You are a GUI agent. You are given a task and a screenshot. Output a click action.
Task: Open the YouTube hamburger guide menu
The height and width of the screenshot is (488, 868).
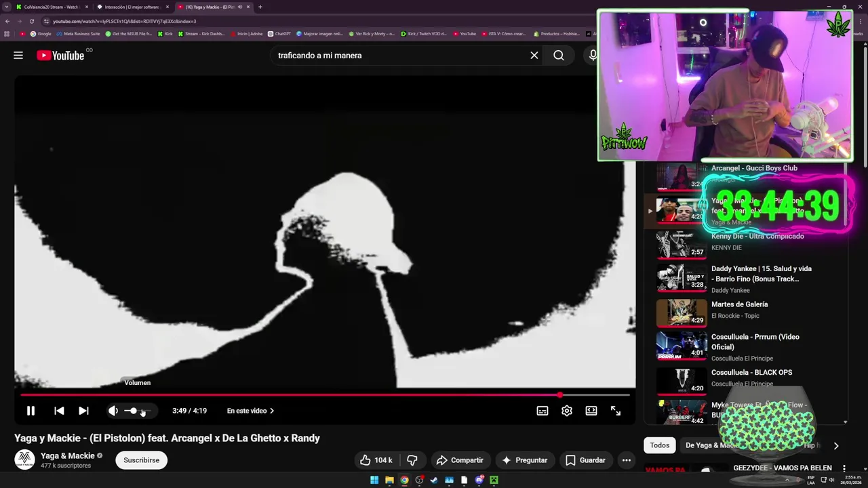(x=18, y=56)
